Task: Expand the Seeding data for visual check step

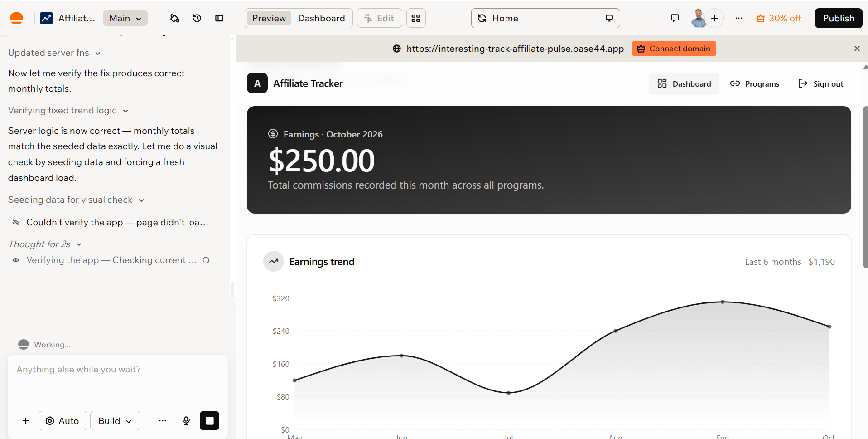Action: (x=76, y=200)
